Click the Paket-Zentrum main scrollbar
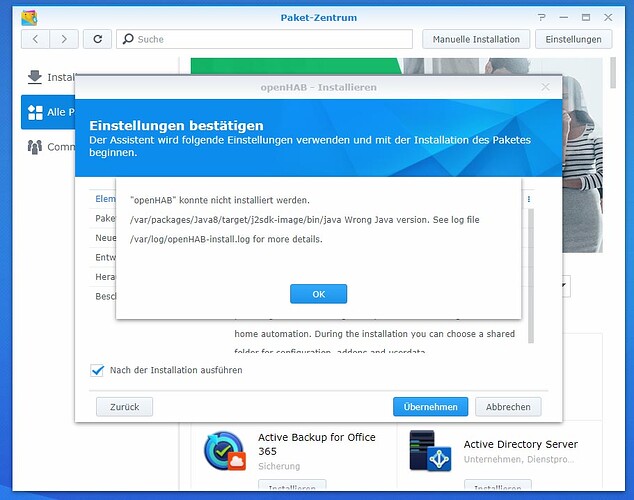Image resolution: width=634 pixels, height=500 pixels. (613, 73)
